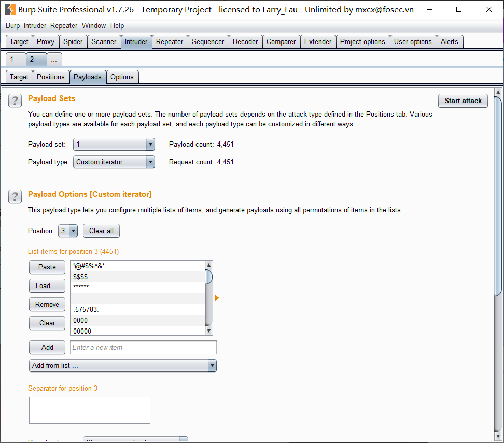Click the Paste button
Image resolution: width=504 pixels, height=443 pixels.
tap(47, 267)
